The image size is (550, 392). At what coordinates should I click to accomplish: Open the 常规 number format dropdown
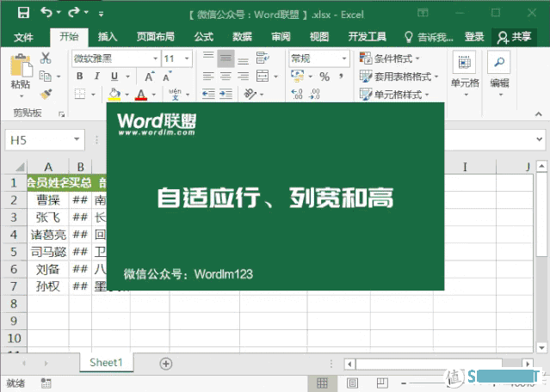pos(344,58)
